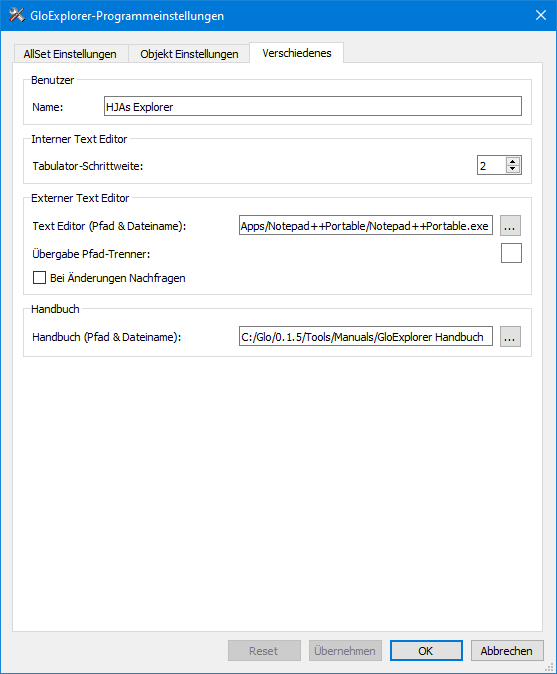Click the Reset button
The image size is (557, 674).
click(264, 651)
